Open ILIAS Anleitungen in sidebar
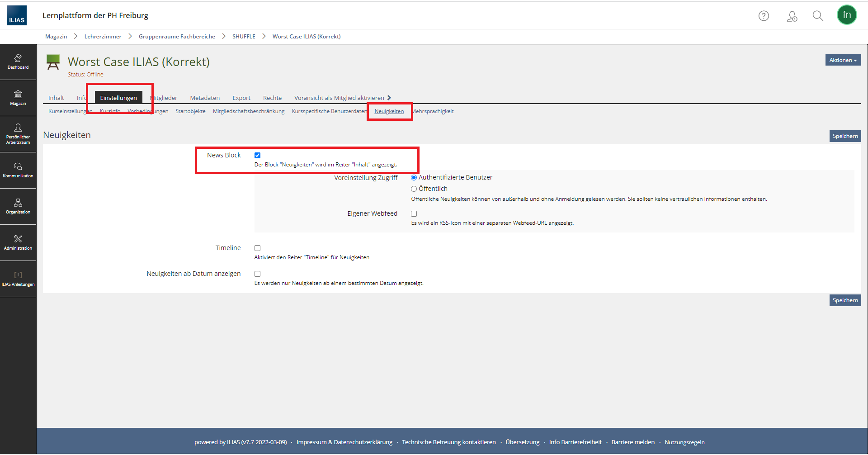The width and height of the screenshot is (868, 455). point(18,279)
